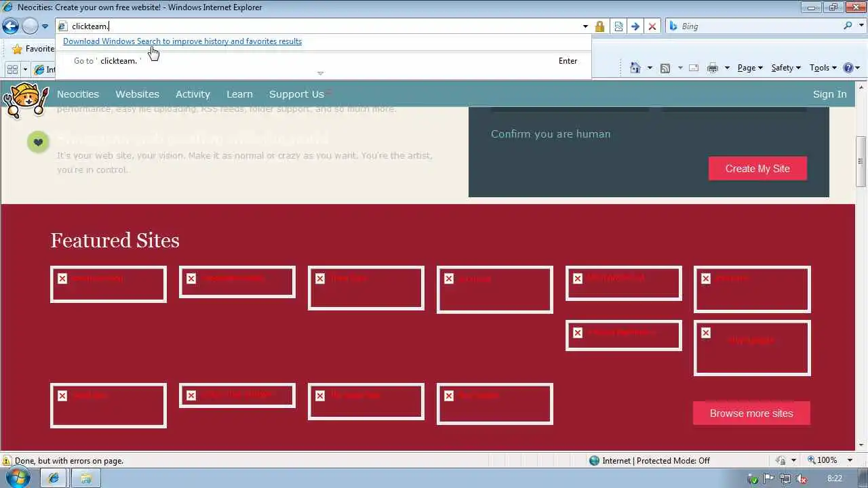Click the Bing search box
The height and width of the screenshot is (488, 868).
click(754, 26)
